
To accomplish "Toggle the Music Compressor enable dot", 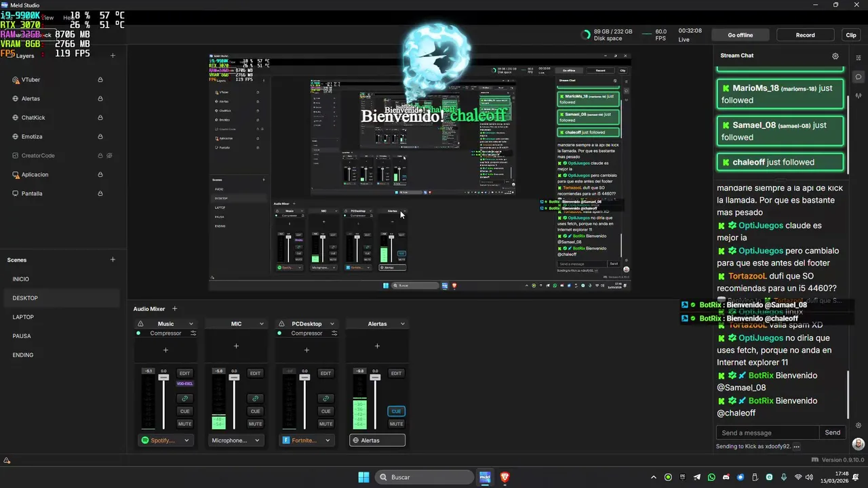I will [138, 333].
